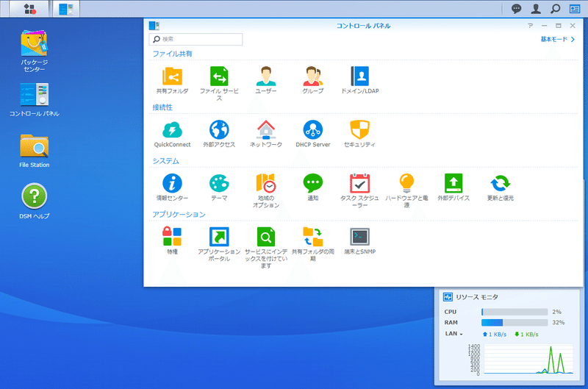Viewport: 588px width, 389px height.
Task: Open the taskbar search magnifier
Action: 555,9
